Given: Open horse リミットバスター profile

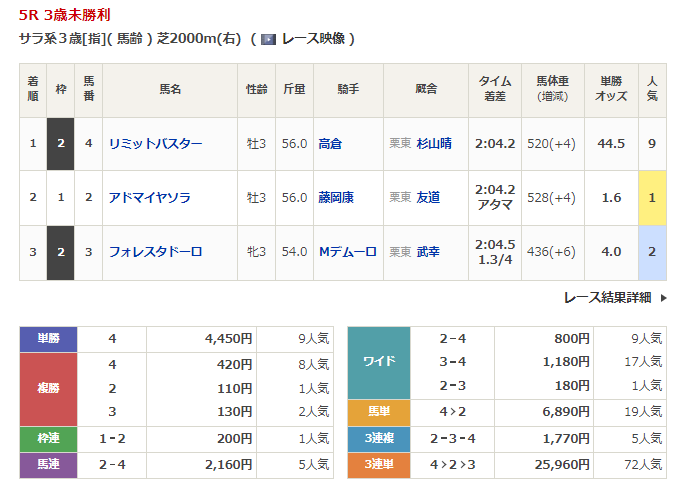Looking at the screenshot, I should (155, 144).
